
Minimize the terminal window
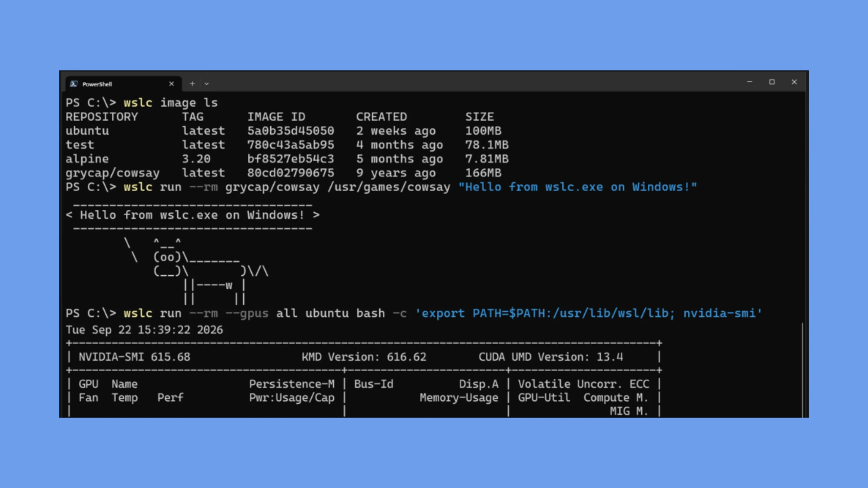tap(750, 82)
